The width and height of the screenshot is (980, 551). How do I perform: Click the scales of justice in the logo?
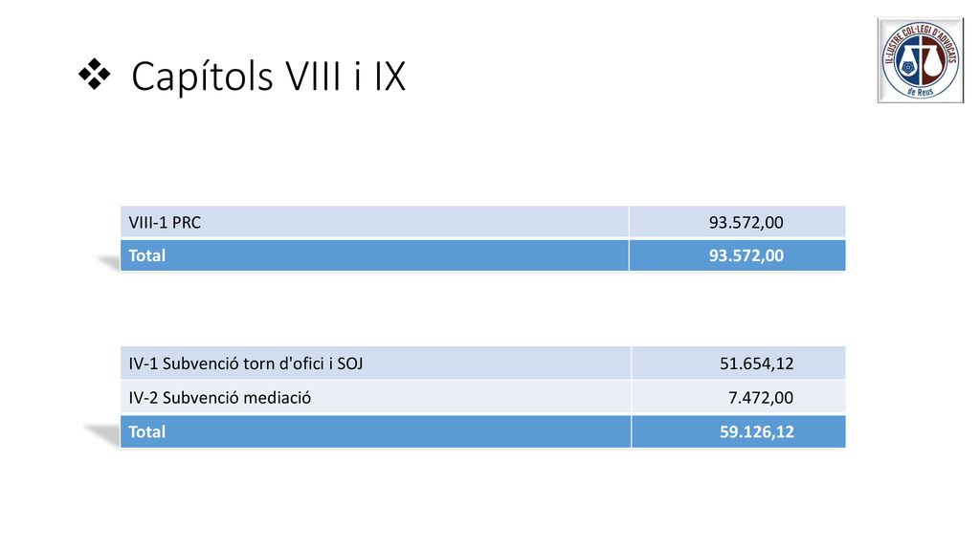921,60
